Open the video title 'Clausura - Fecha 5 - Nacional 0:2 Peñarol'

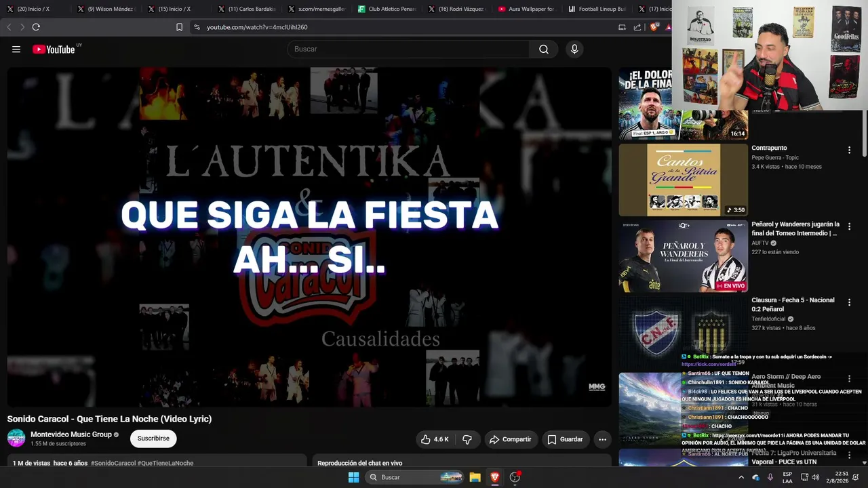coord(793,304)
